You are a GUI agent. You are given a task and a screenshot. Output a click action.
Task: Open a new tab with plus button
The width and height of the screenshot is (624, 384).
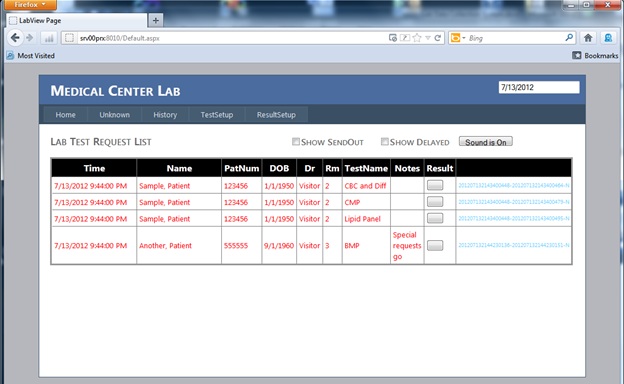(156, 20)
